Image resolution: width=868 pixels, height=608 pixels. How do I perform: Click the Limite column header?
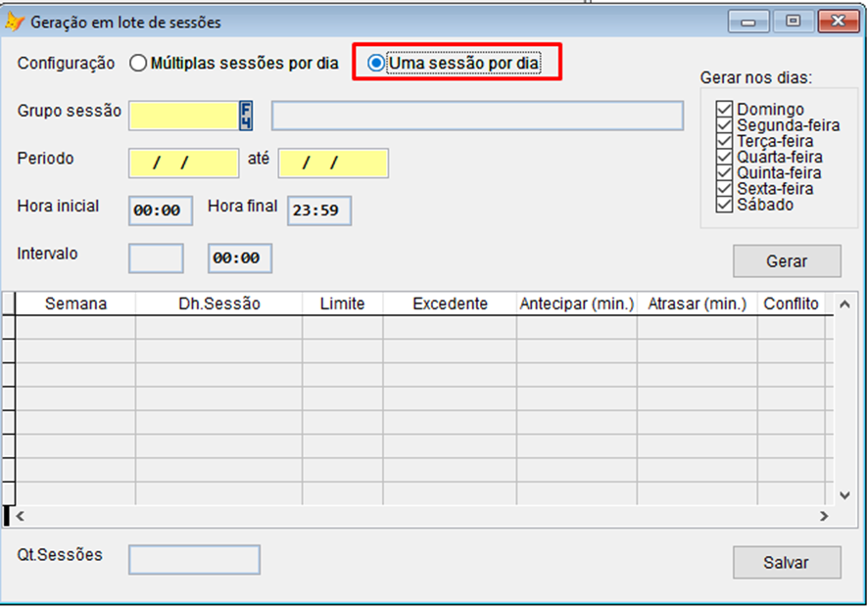[343, 304]
